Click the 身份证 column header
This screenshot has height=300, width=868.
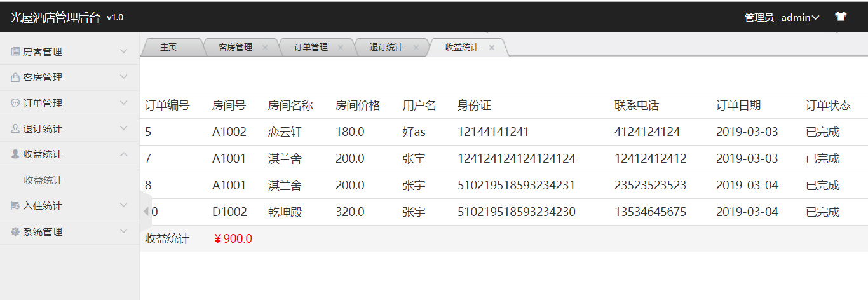(x=474, y=106)
